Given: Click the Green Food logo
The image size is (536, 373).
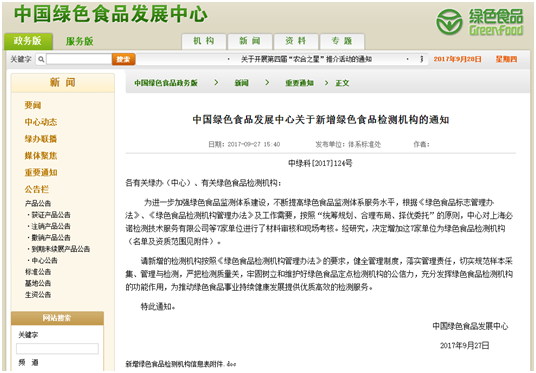Looking at the screenshot, I should point(479,22).
